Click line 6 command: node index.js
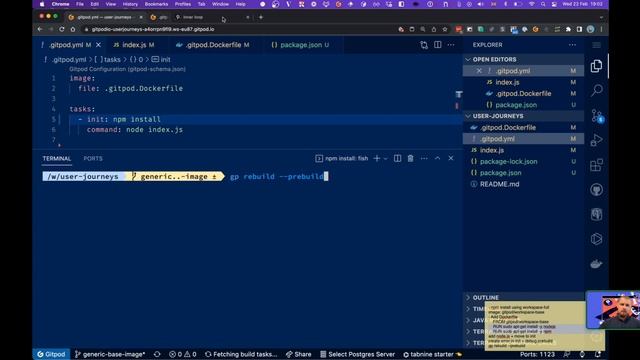This screenshot has height=360, width=640. click(135, 130)
